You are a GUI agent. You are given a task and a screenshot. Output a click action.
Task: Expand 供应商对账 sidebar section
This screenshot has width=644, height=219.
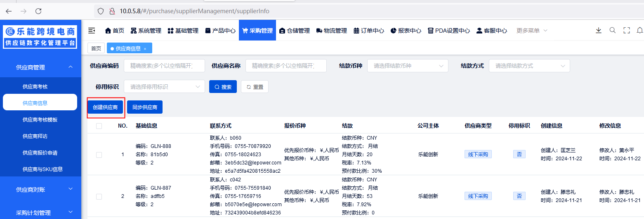tap(40, 190)
